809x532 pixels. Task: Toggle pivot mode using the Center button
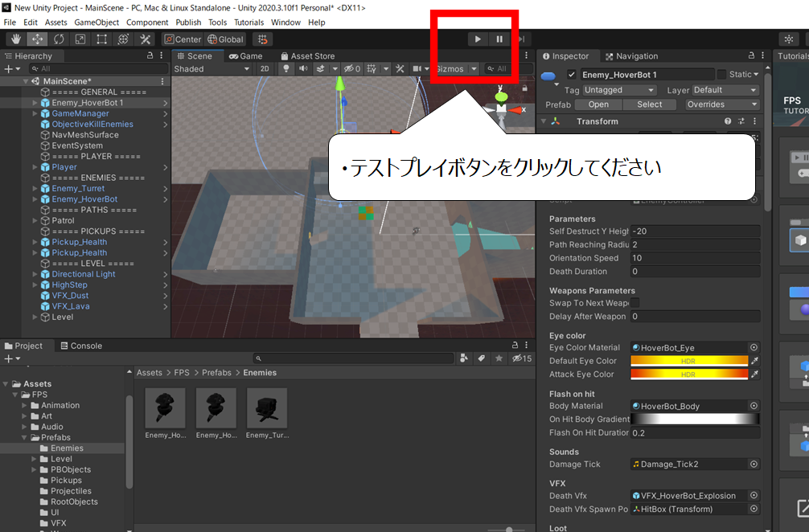pyautogui.click(x=183, y=39)
